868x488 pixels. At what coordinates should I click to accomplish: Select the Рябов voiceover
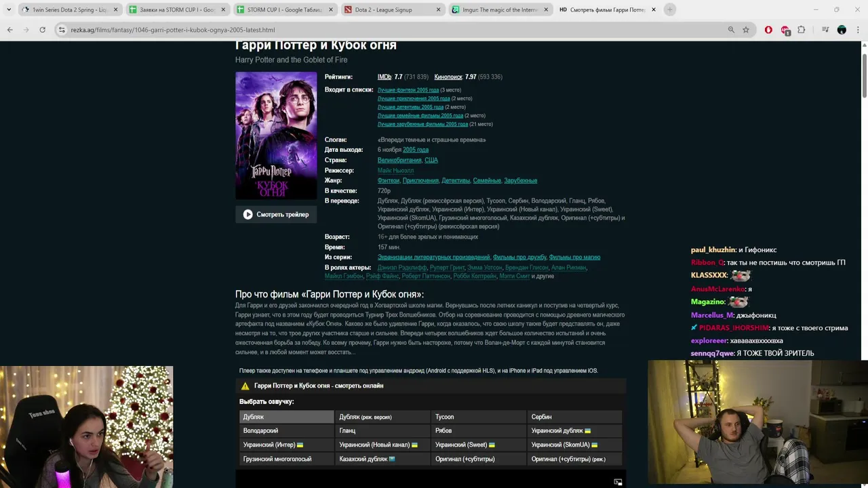coord(479,430)
